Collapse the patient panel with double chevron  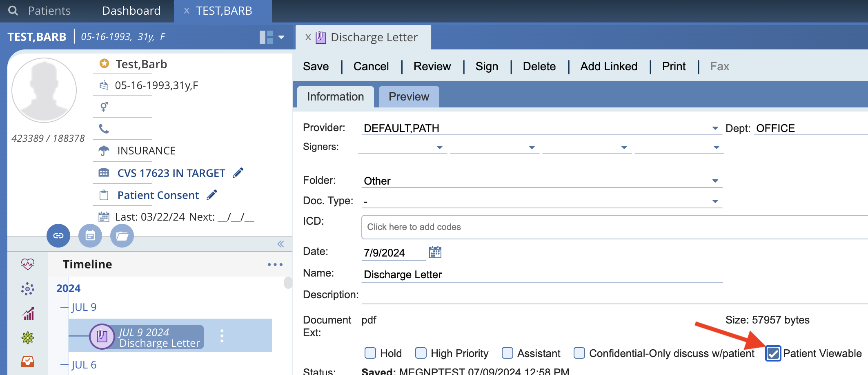point(280,244)
